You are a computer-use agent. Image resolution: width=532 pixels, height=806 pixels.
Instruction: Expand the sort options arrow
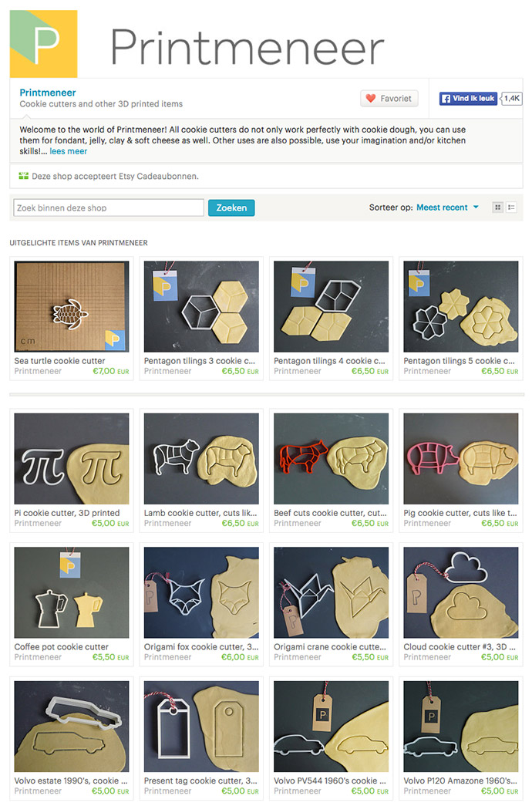476,207
